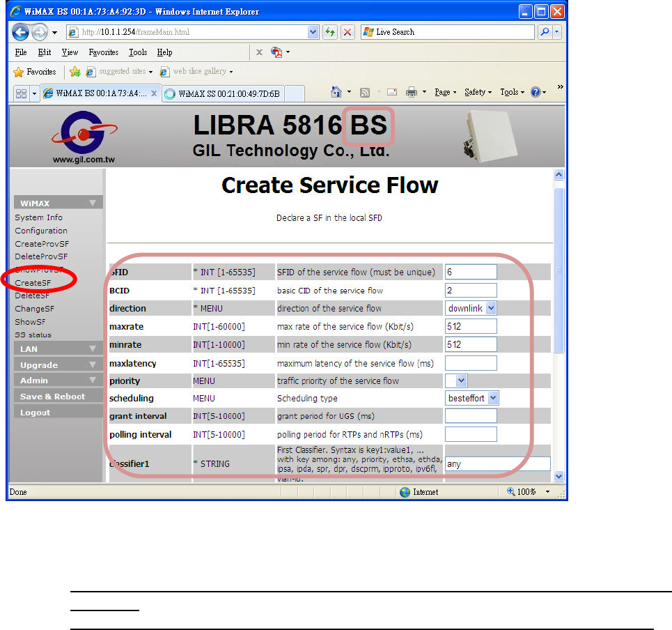This screenshot has width=672, height=630.
Task: Open the scheduling dropdown showing besteffort
Action: pos(493,398)
